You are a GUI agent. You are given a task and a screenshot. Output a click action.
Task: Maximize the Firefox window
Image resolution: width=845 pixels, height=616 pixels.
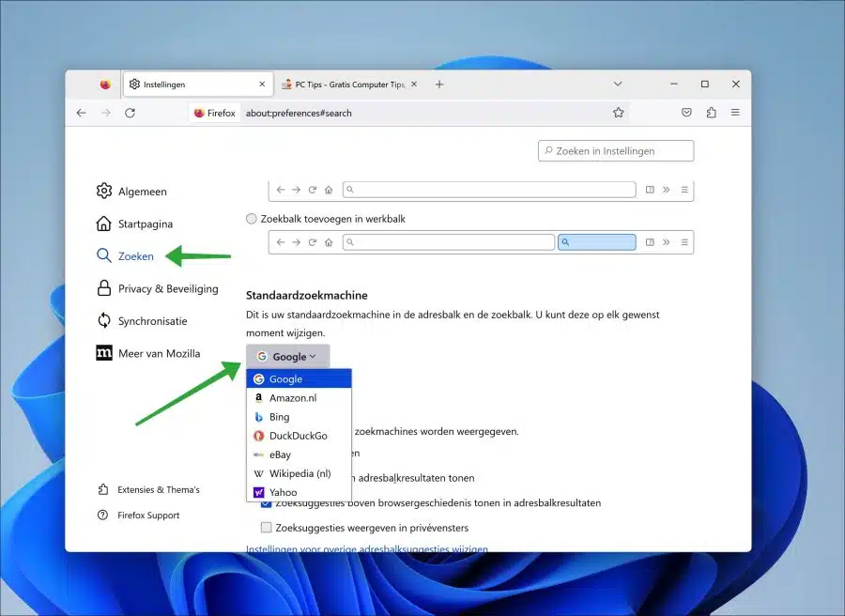tap(705, 85)
